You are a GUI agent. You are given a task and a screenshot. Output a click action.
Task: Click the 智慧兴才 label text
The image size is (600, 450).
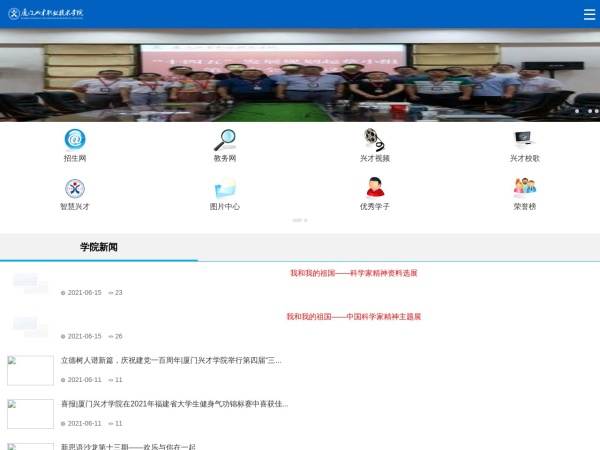point(75,207)
